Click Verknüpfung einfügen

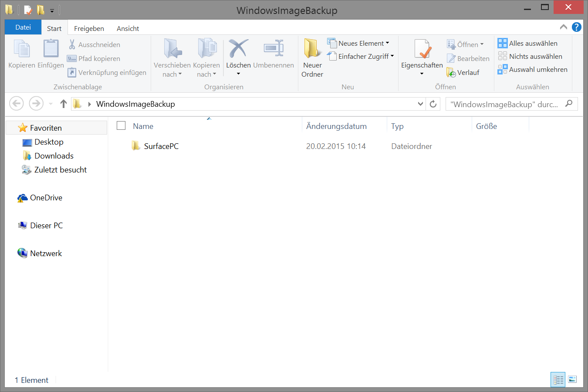106,72
